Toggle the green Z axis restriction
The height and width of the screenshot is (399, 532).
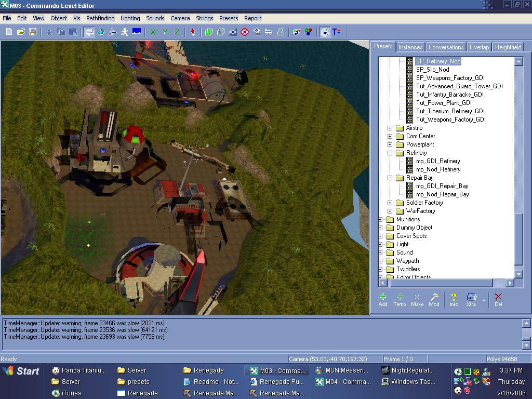(177, 32)
